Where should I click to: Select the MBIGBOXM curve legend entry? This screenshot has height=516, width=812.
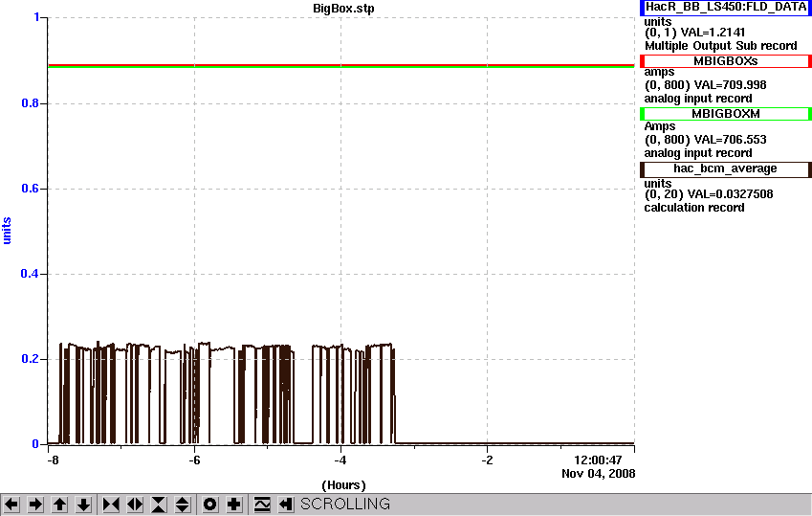[x=726, y=114]
